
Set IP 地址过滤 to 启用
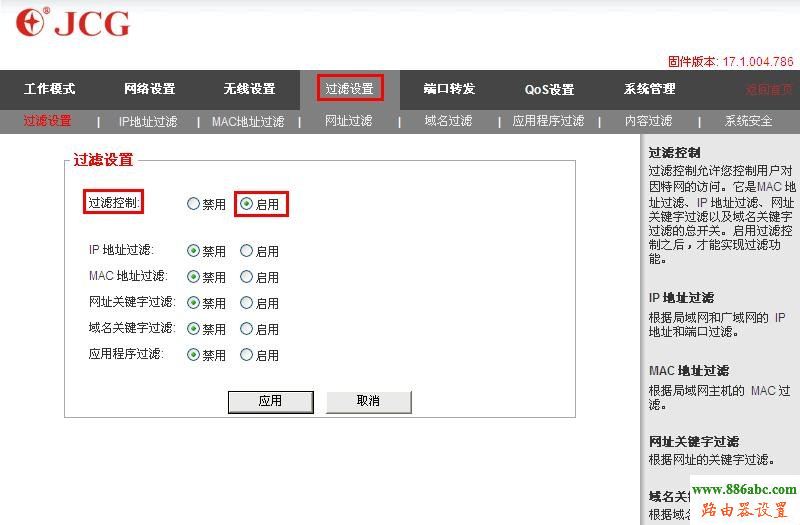246,251
